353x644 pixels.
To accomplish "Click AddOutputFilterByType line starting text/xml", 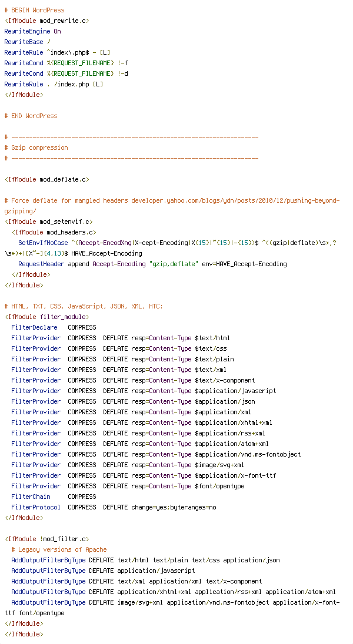I will coord(136,581).
